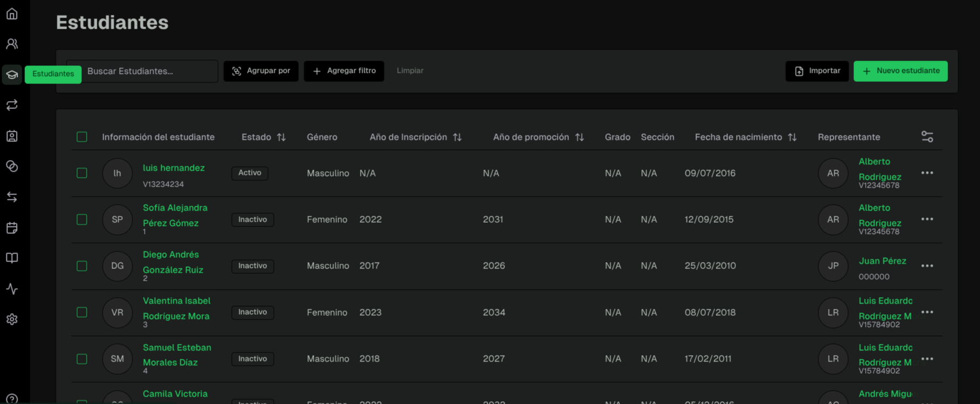This screenshot has width=980, height=404.
Task: Select the checkbox for Diego Andrés González Ruiz
Action: pyautogui.click(x=82, y=266)
